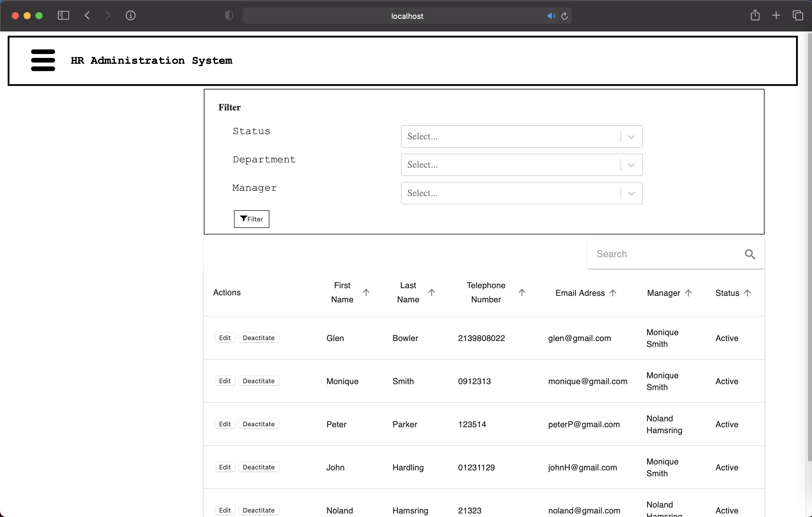The width and height of the screenshot is (812, 517).
Task: Toggle the Safari sidebar
Action: pos(63,16)
